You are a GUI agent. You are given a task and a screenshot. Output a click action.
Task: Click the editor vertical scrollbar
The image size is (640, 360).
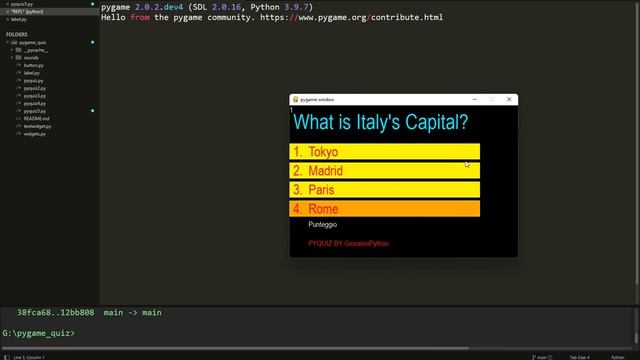[x=638, y=143]
